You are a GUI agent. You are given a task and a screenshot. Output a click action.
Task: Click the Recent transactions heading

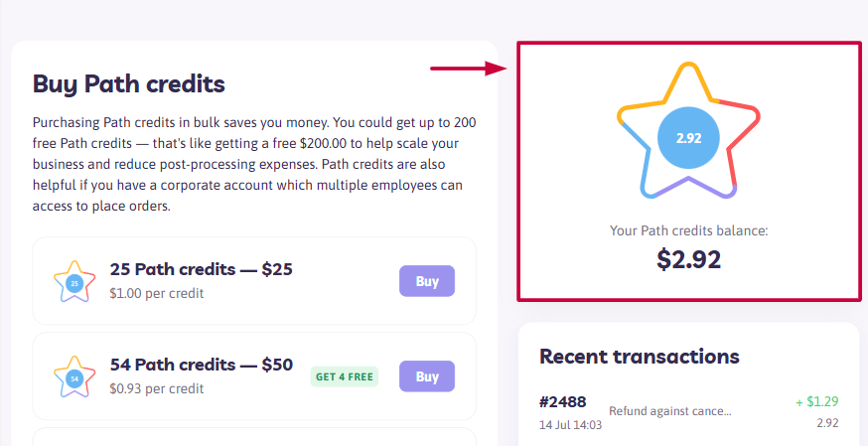(x=640, y=356)
